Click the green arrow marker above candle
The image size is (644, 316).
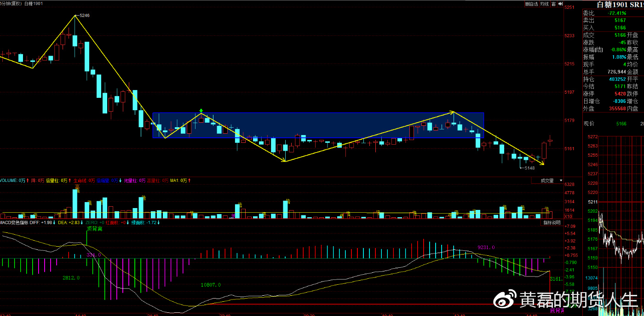coord(201,111)
